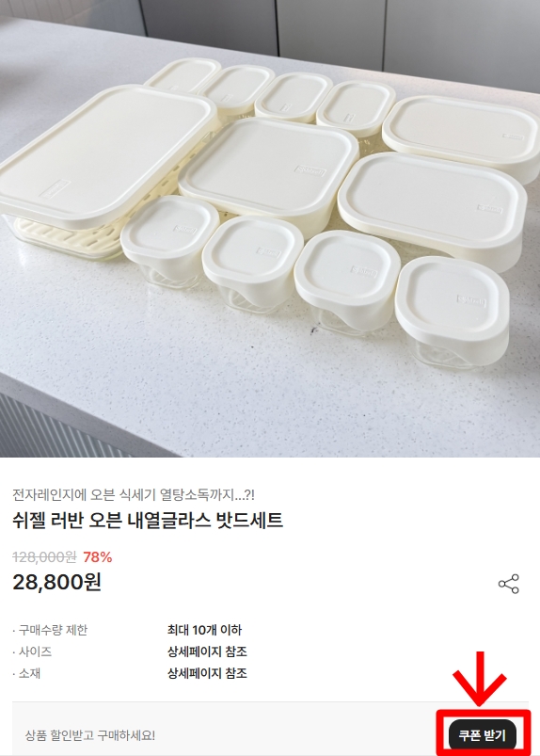Select the crossed-out 128,000원 original price
Image resolution: width=540 pixels, height=756 pixels.
44,557
